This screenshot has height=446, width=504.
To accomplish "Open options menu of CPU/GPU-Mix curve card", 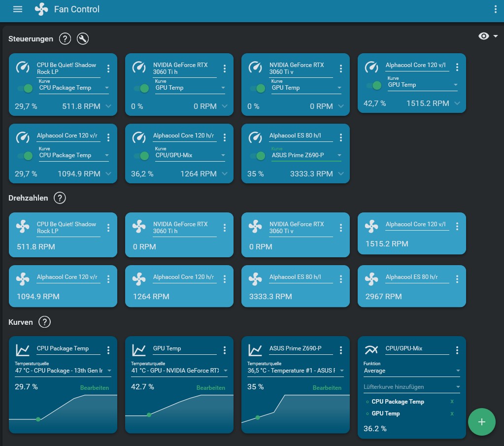I will click(457, 350).
